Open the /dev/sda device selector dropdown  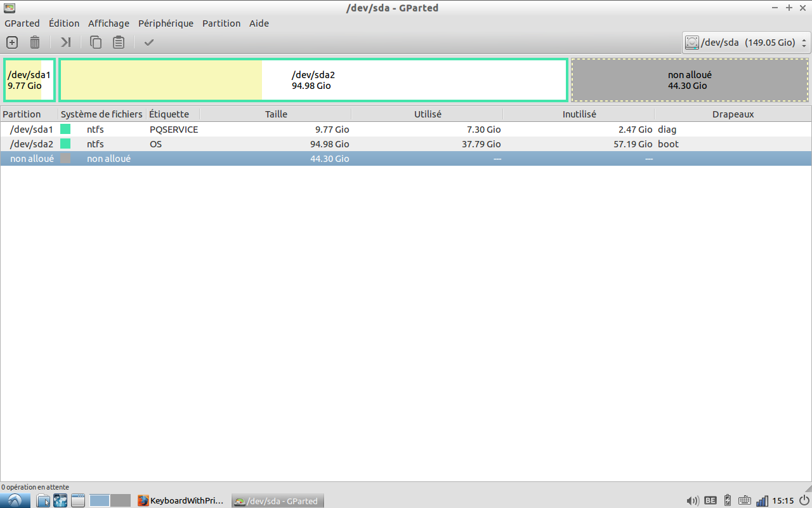[747, 43]
